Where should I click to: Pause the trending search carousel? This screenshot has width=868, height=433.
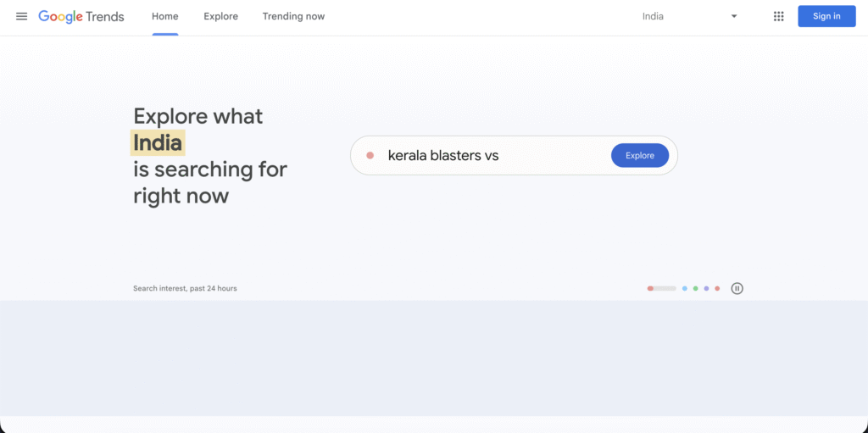[737, 288]
